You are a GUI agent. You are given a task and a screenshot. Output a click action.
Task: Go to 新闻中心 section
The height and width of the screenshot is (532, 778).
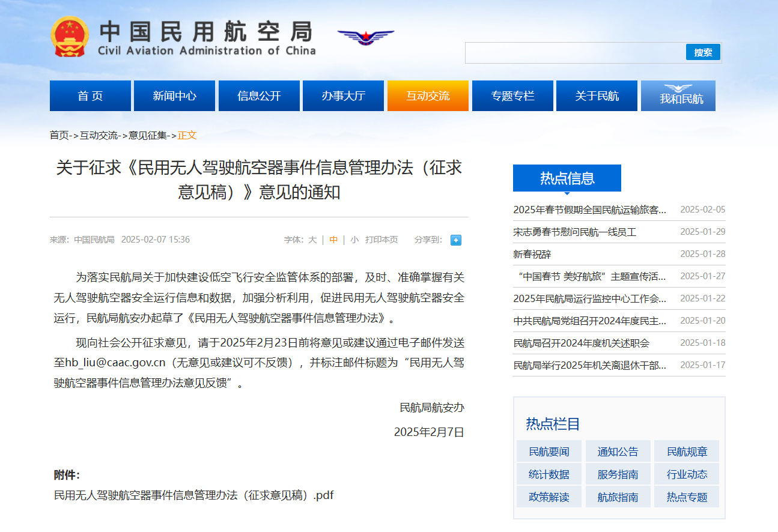[x=174, y=96]
